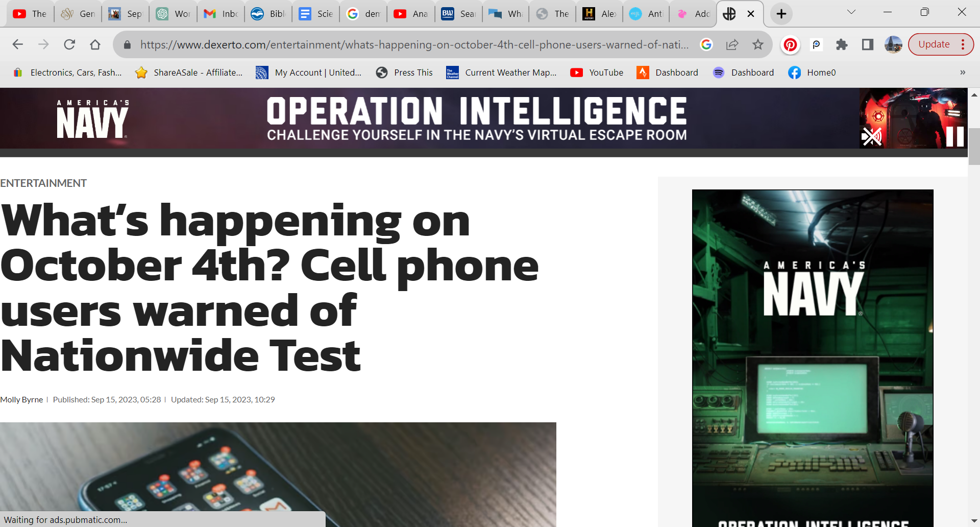This screenshot has height=527, width=980.
Task: Click the Share this page icon
Action: (732, 45)
